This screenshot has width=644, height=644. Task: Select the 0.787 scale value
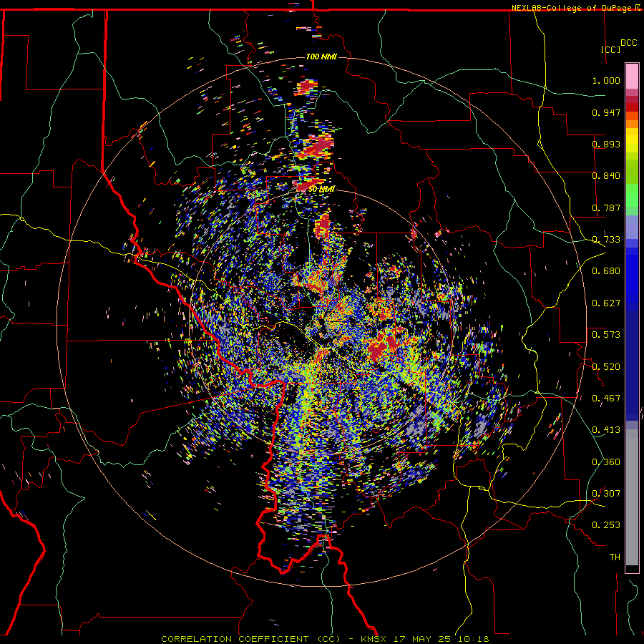tap(606, 208)
